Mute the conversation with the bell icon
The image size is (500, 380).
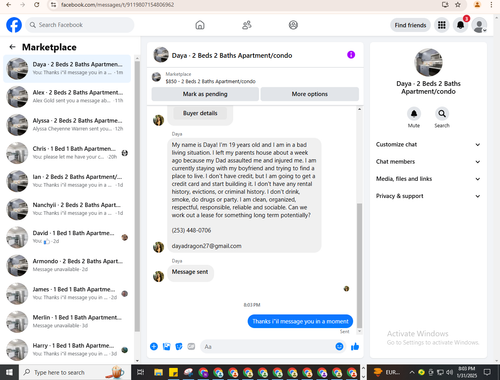pos(414,114)
